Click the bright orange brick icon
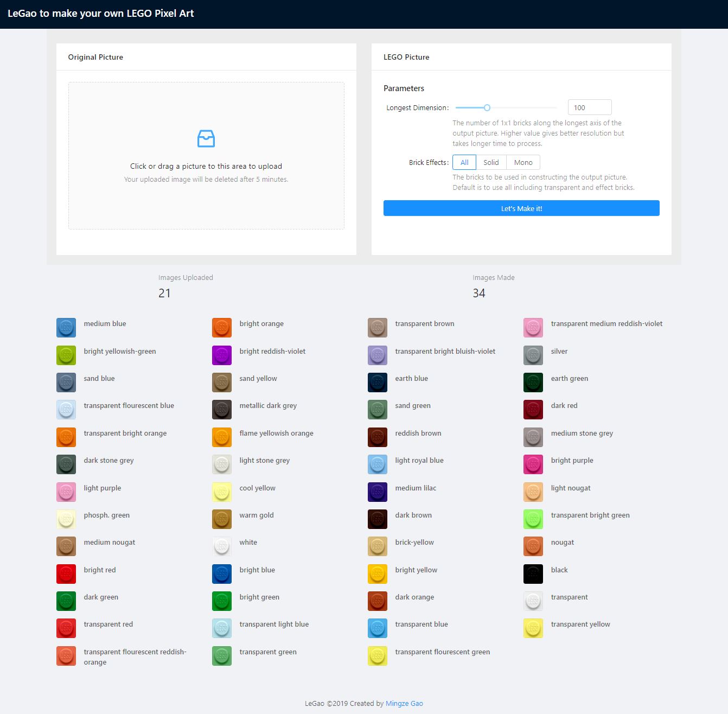Viewport: 728px width, 714px height. tap(222, 328)
